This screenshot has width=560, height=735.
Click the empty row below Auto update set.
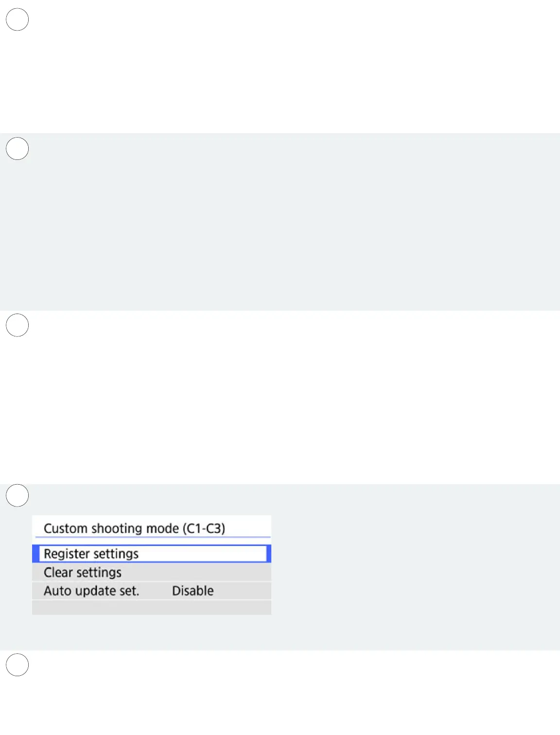(x=151, y=608)
